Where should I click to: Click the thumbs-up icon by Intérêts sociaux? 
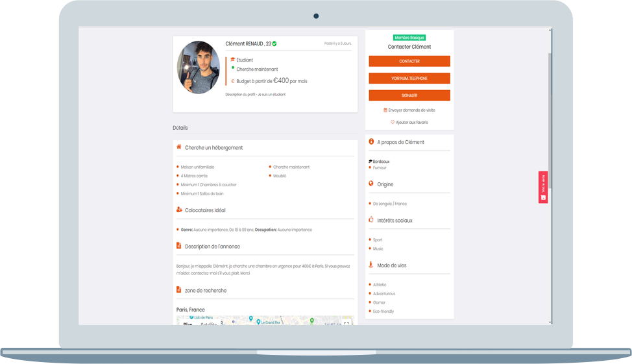coord(371,220)
